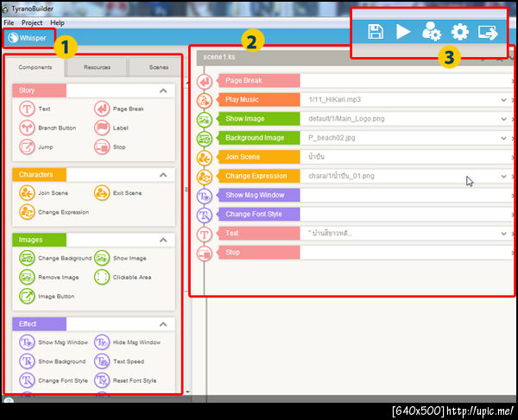Collapse the Images section chevron
The height and width of the screenshot is (420, 518).
[163, 240]
